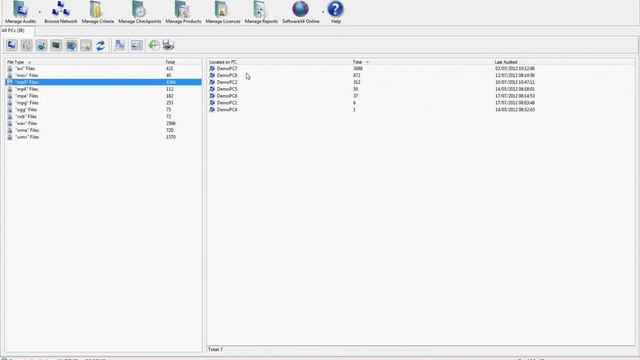Click the last audited date for DemoPC7
The width and height of the screenshot is (640, 360).
click(x=515, y=69)
